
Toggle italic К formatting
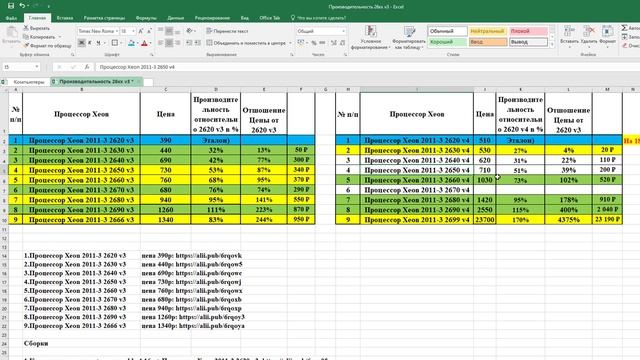pos(90,43)
